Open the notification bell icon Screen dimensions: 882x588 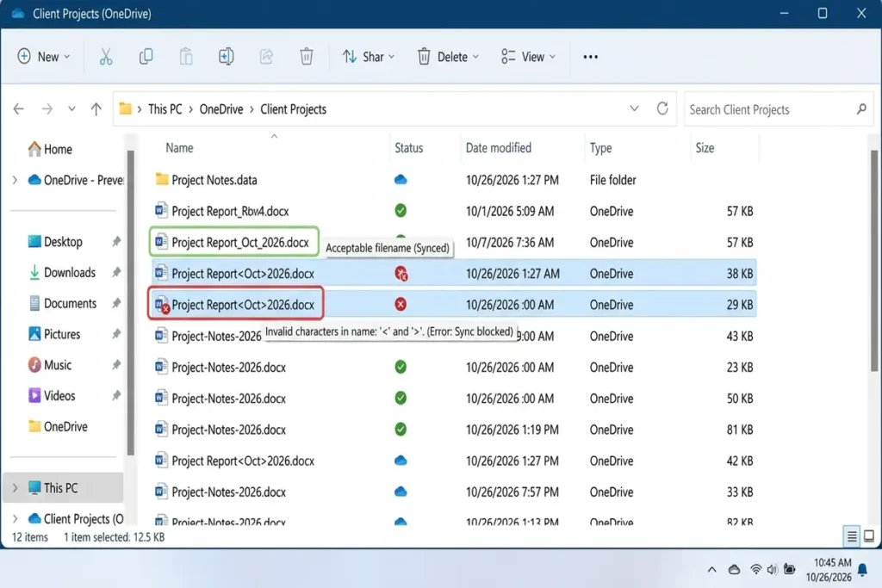[x=862, y=571]
